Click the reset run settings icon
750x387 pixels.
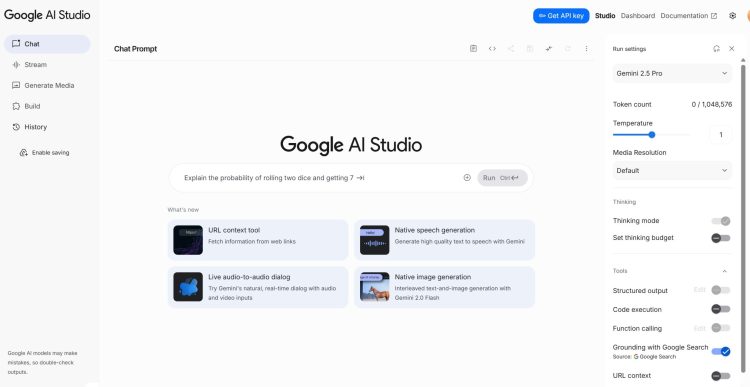(716, 48)
